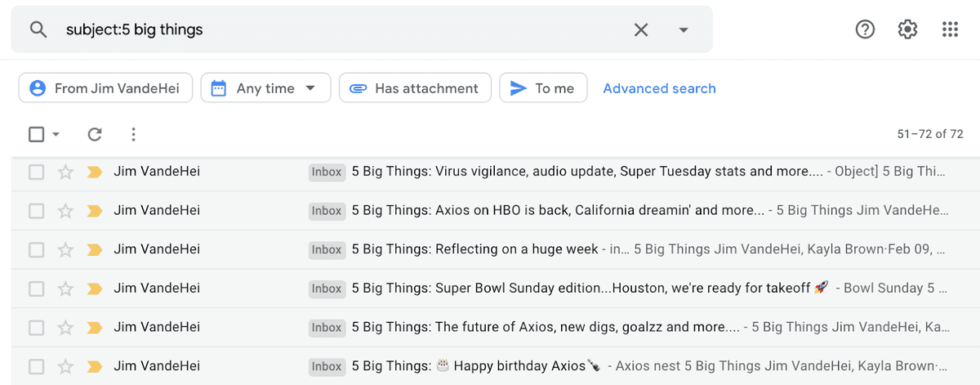
Task: Open search options dropdown arrow in search bar
Action: click(684, 29)
